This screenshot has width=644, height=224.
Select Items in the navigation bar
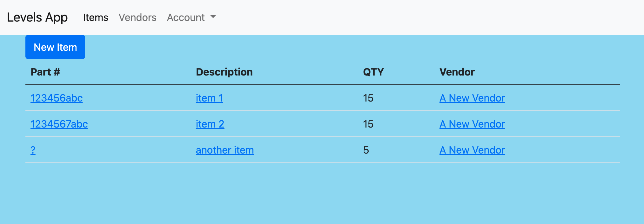point(95,17)
